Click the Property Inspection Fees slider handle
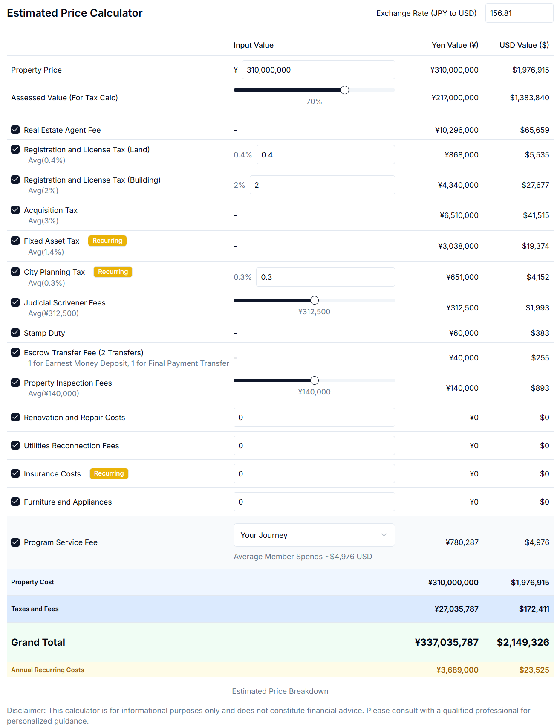Screen dimensions: 560x728 (x=315, y=380)
